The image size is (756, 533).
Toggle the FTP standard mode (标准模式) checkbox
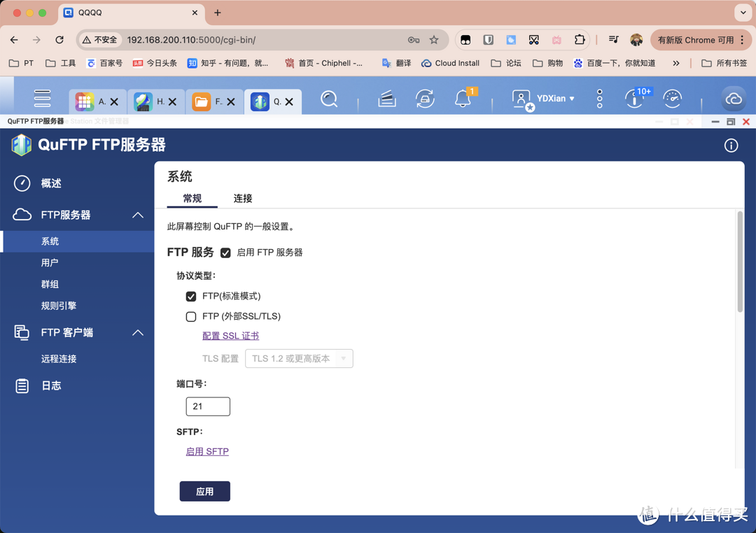coord(191,297)
